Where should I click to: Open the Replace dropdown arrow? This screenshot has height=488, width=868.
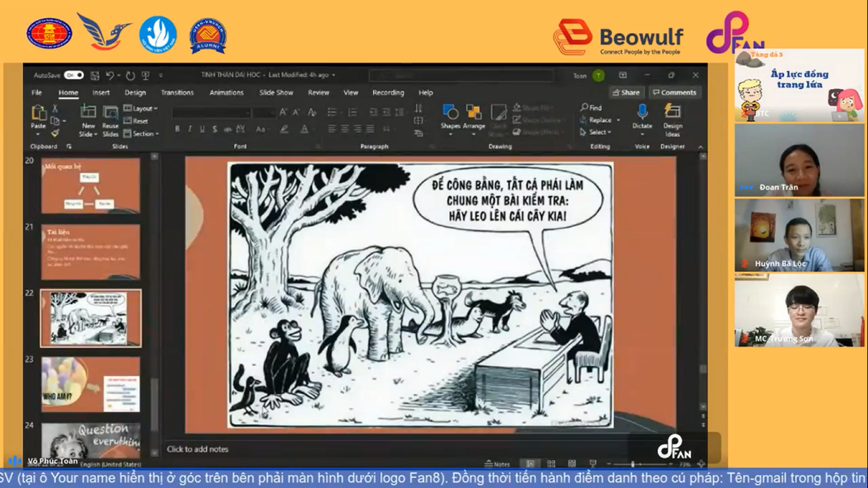pyautogui.click(x=618, y=120)
